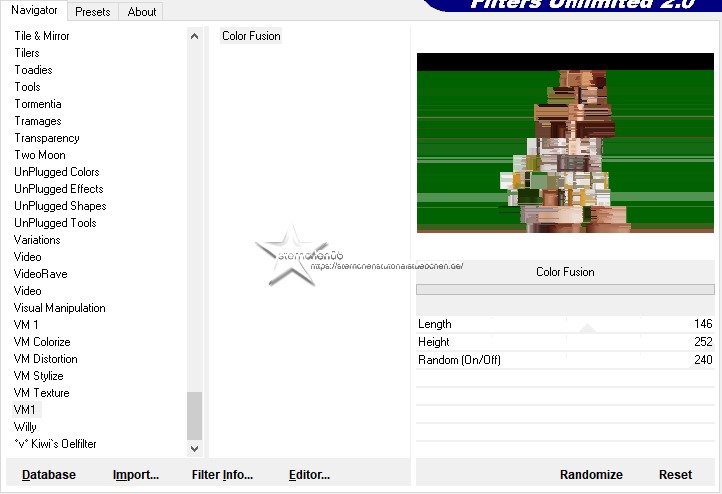Select the VM Stylize category

(38, 376)
